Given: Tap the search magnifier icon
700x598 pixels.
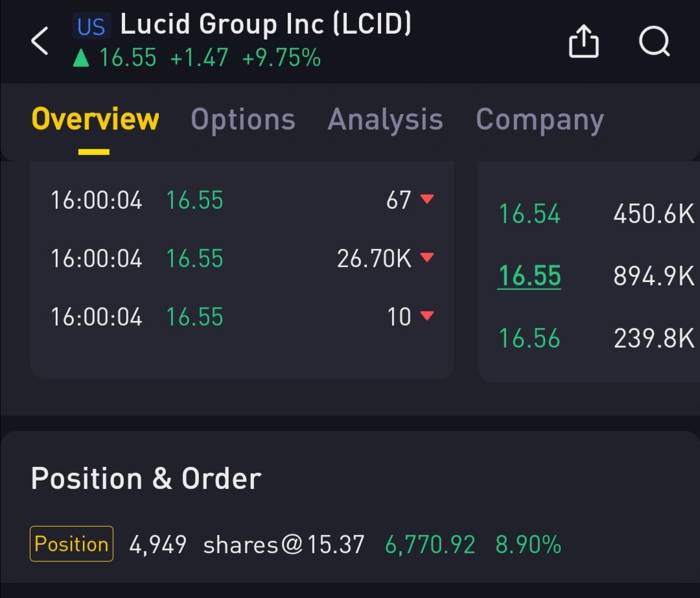Looking at the screenshot, I should click(x=653, y=42).
